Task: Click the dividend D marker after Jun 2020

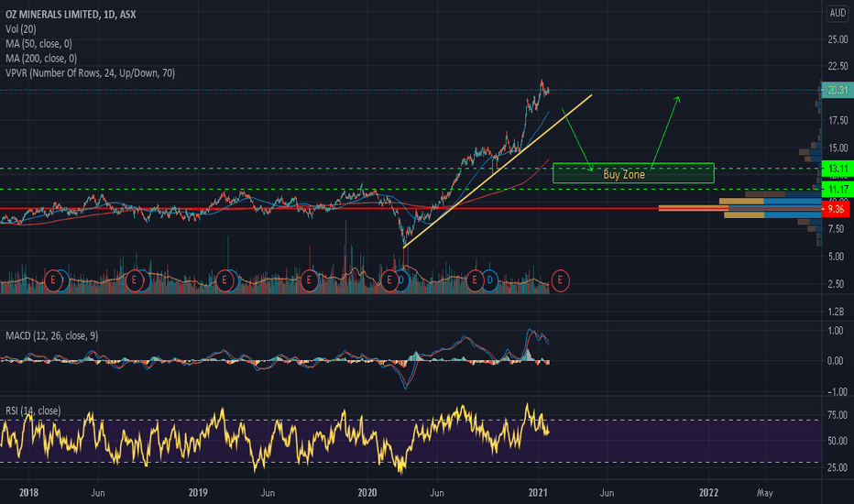Action: [489, 280]
